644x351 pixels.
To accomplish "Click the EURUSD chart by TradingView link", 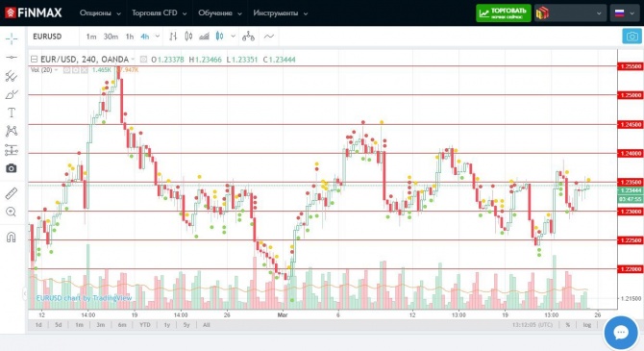I will (x=85, y=298).
